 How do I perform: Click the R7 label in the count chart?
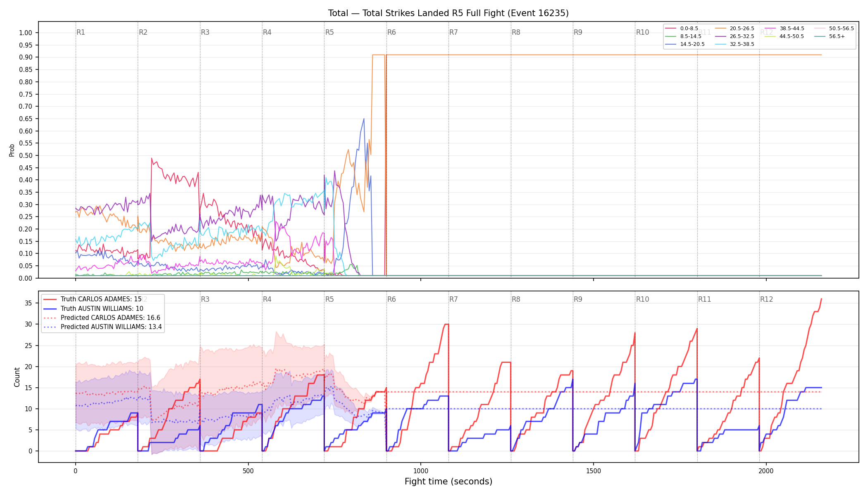click(453, 299)
